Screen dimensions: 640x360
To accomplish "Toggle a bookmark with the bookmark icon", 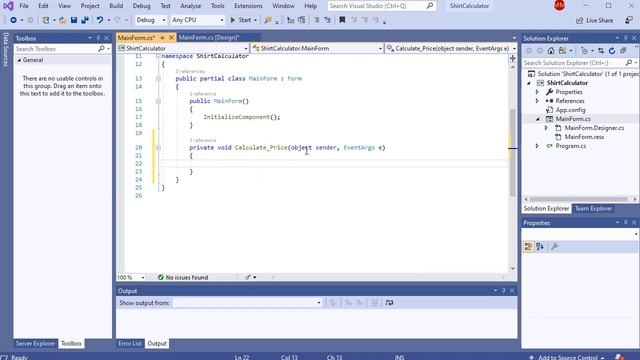I will (342, 20).
